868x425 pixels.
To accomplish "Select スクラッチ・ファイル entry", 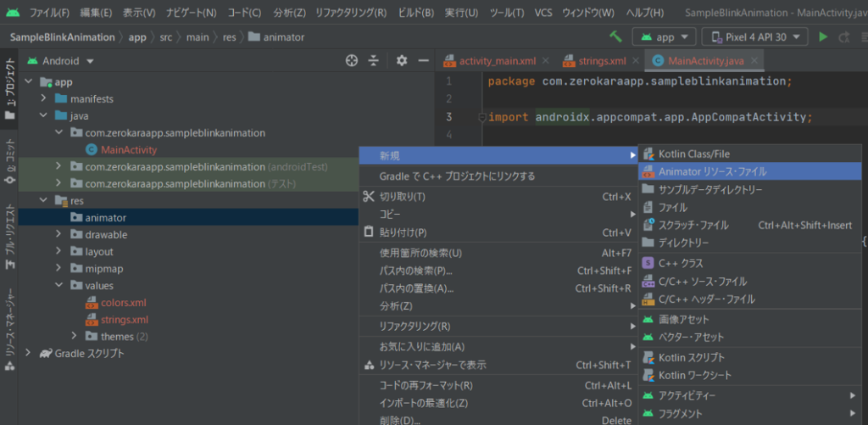I will pos(750,226).
